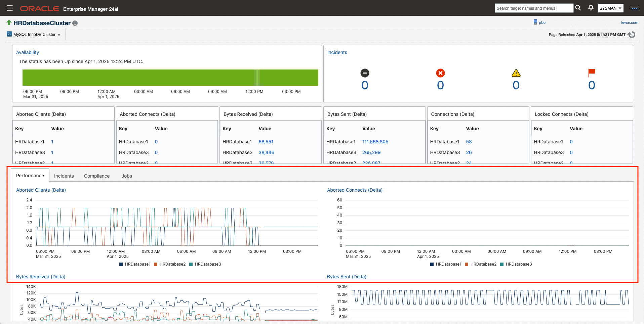Image resolution: width=644 pixels, height=324 pixels.
Task: Open the hamburger navigation menu
Action: tap(10, 8)
